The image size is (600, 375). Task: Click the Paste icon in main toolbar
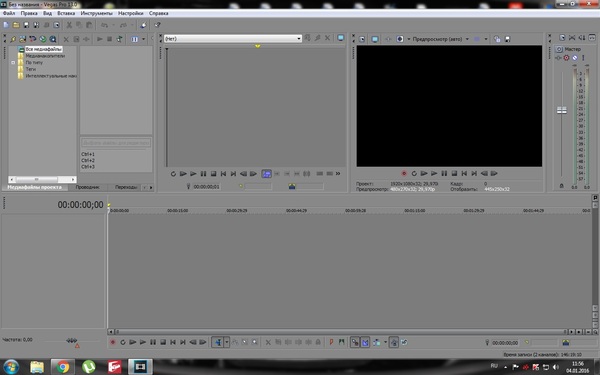click(x=89, y=25)
